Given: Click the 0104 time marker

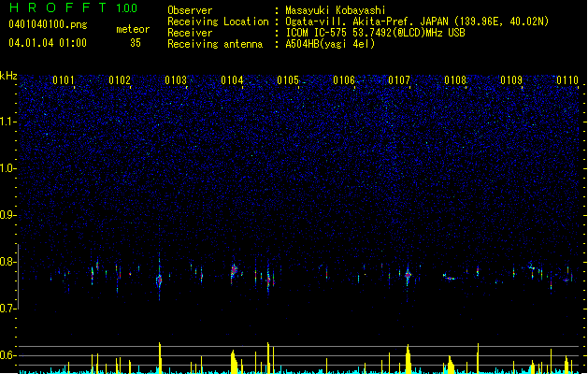Looking at the screenshot, I should point(232,80).
